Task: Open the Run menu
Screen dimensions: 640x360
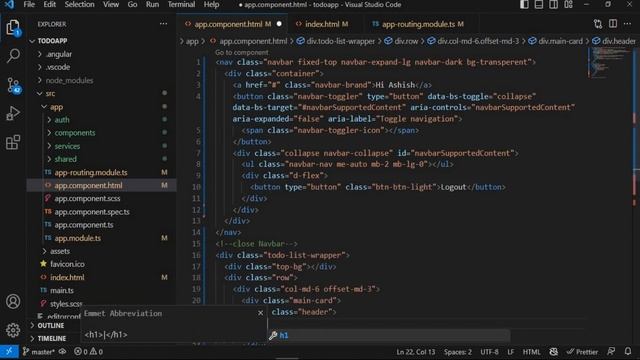Action: [x=152, y=4]
